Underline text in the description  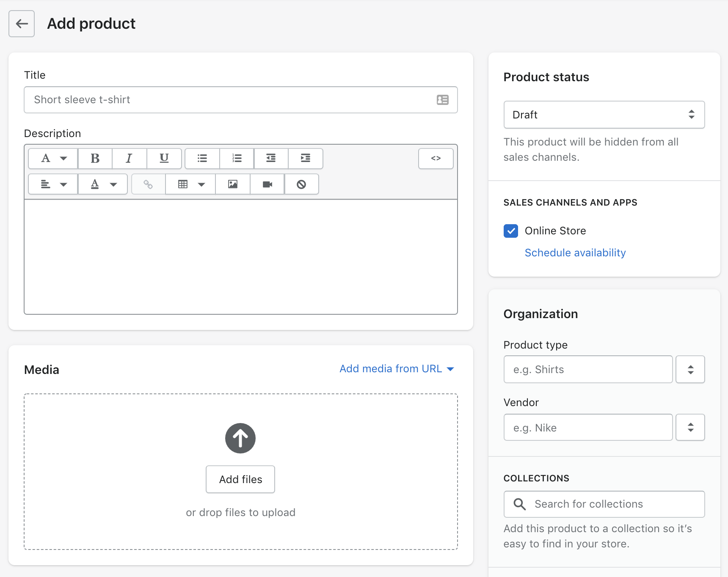164,159
